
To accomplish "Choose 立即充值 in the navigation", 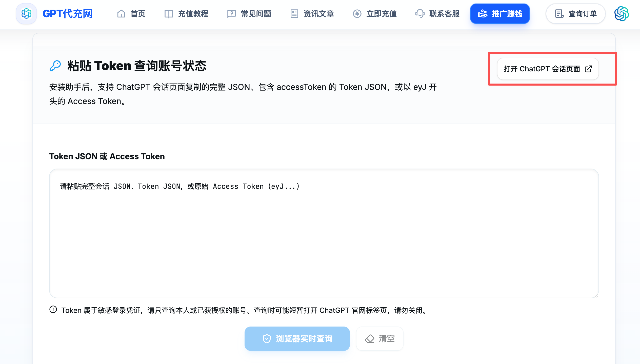I will [375, 14].
